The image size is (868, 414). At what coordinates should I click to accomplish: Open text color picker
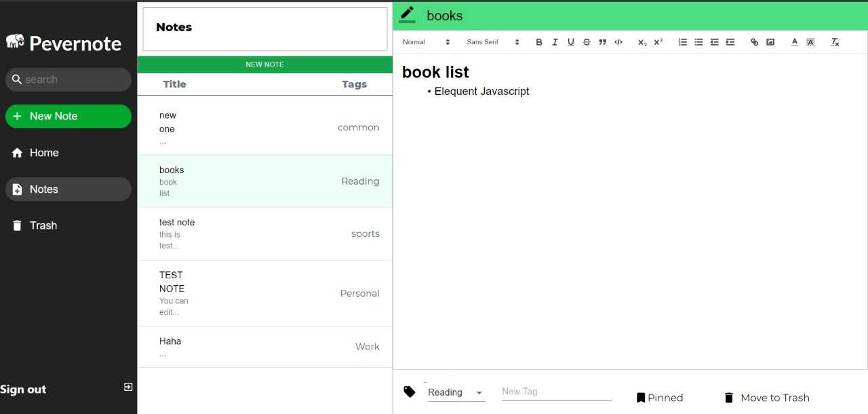[x=795, y=42]
